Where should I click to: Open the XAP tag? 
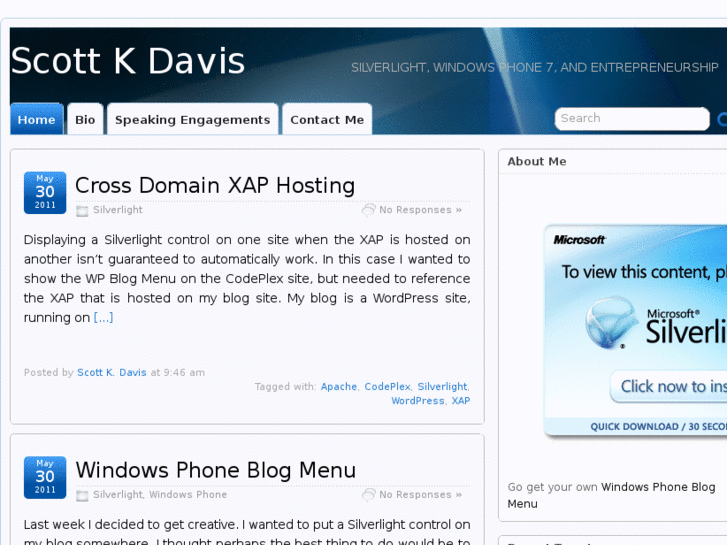point(461,400)
